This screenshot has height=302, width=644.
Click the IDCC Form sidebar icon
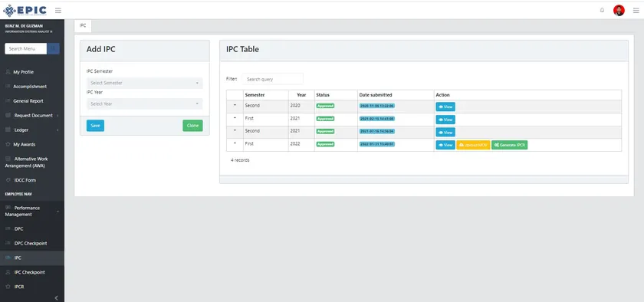pos(8,180)
